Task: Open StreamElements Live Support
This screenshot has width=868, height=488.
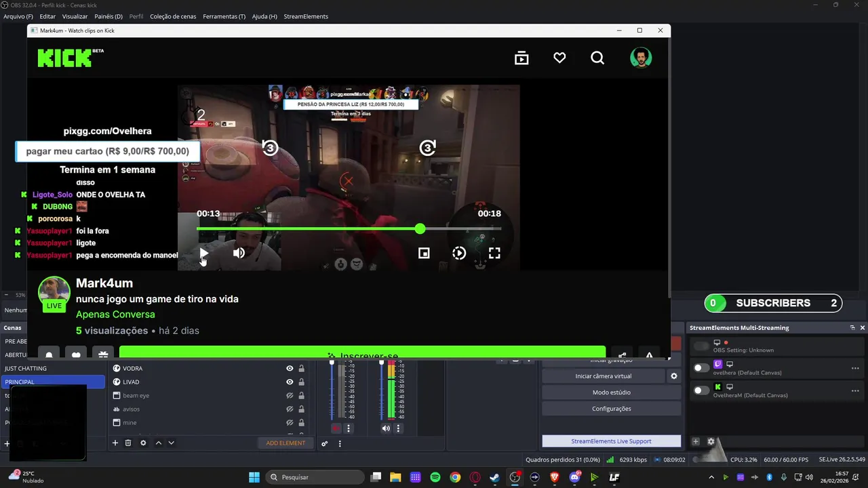Action: (x=611, y=441)
